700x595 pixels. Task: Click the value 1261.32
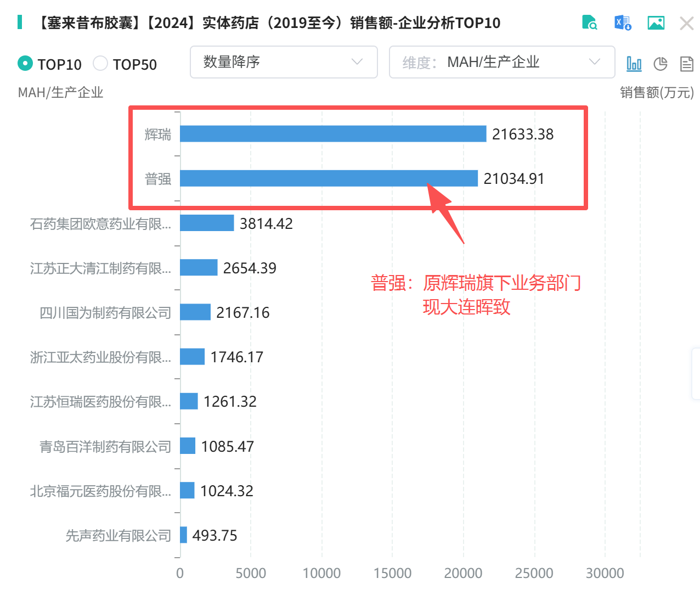pyautogui.click(x=230, y=401)
